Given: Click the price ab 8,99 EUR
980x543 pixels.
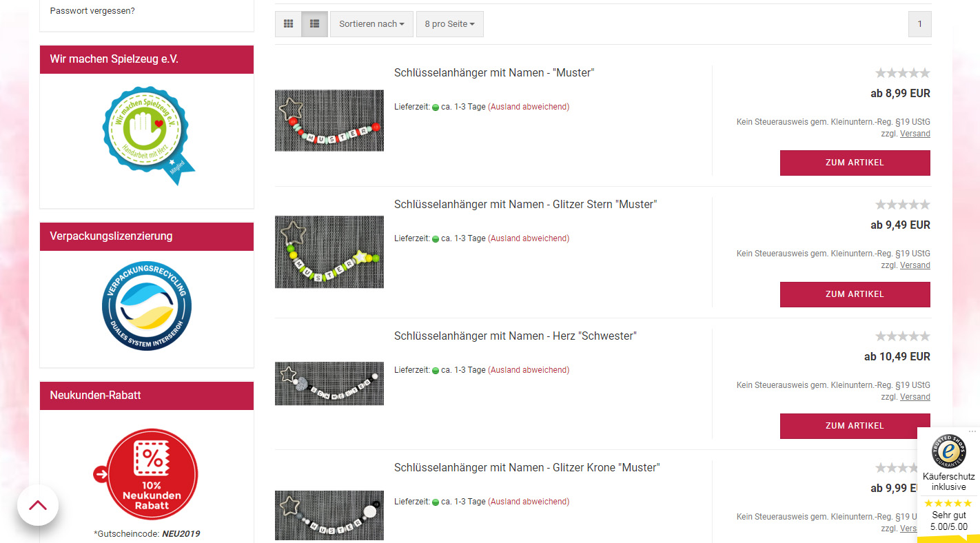Looking at the screenshot, I should tap(900, 94).
